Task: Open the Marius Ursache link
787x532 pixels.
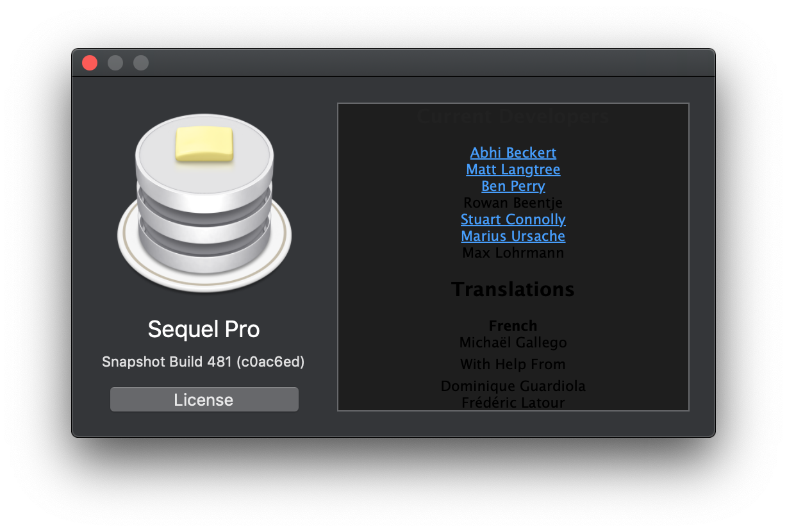Action: coord(513,236)
